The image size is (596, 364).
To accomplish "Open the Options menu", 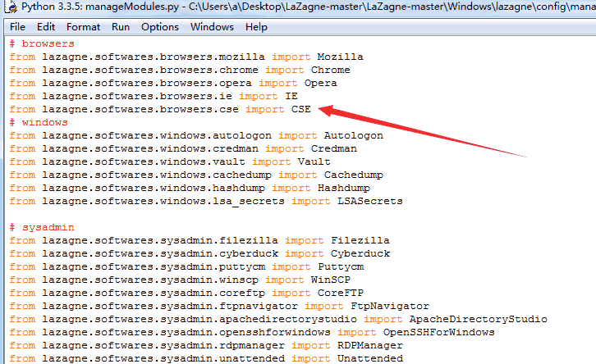I will click(x=159, y=27).
